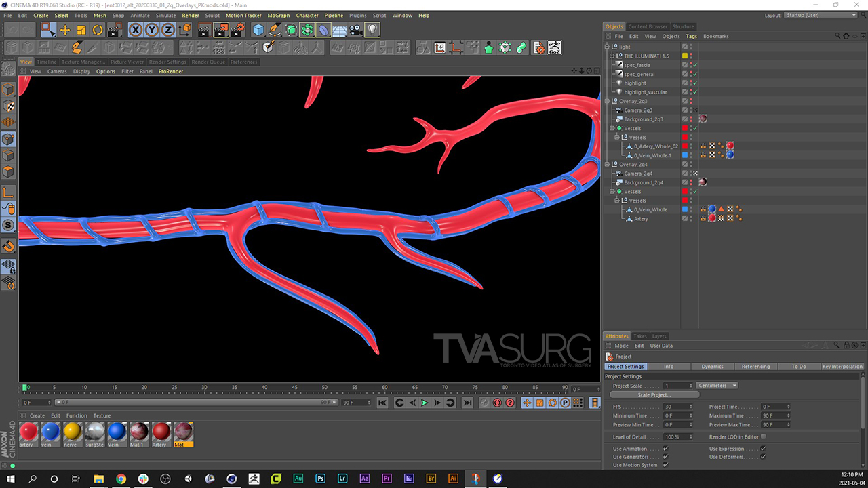
Task: Click the GoZ plugin icon
Action: point(555,47)
